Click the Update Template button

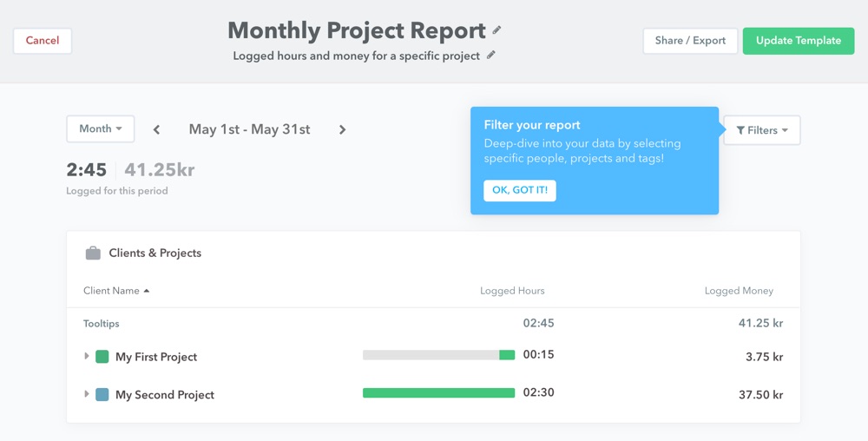[x=799, y=41]
